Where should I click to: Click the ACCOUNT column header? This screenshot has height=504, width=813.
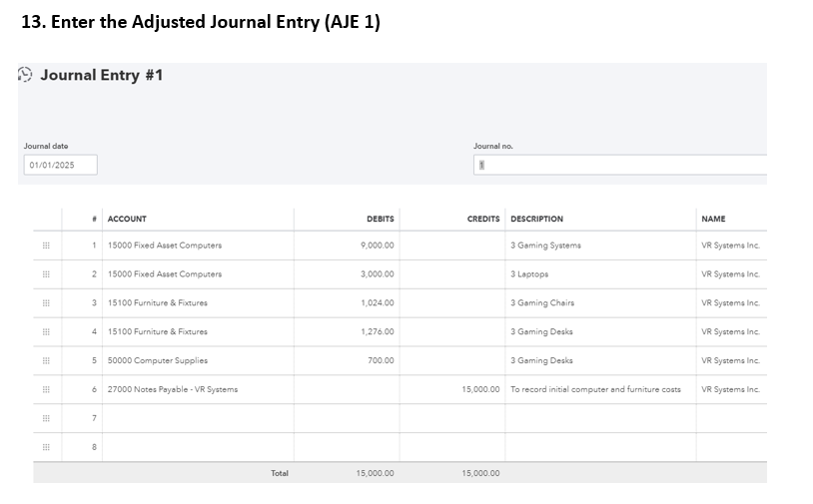127,220
